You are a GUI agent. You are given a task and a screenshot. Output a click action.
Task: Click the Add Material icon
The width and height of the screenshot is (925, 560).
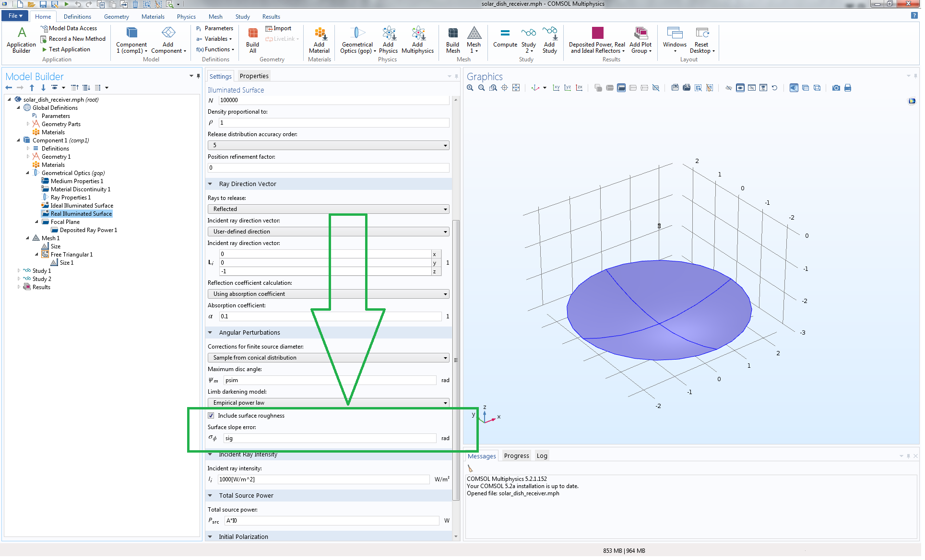point(319,34)
